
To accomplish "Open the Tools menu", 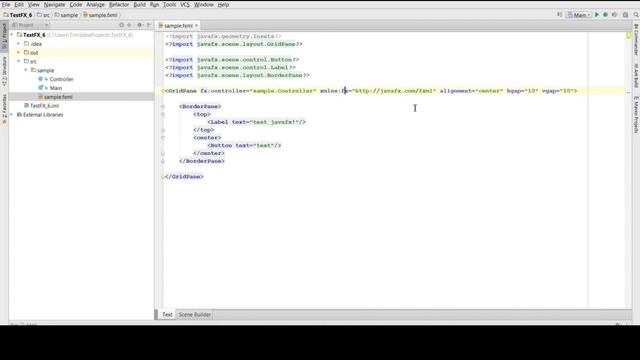I will 169,4.
